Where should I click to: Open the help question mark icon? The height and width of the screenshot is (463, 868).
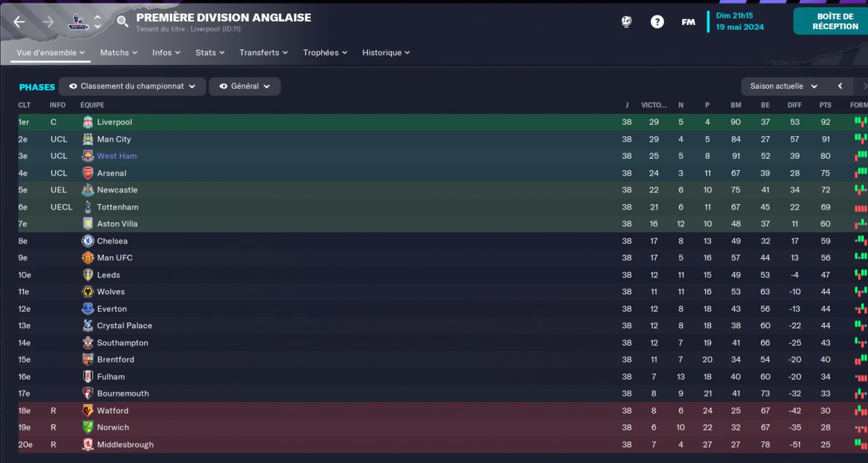click(657, 22)
